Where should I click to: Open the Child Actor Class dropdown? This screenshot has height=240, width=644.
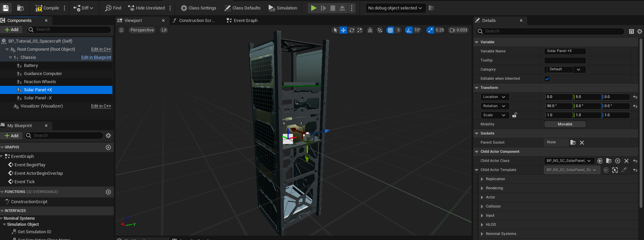click(x=569, y=161)
